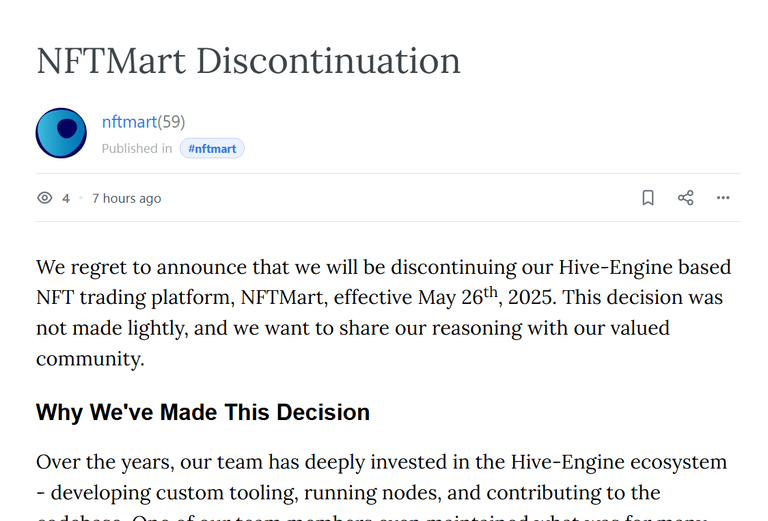The image size is (768, 521).
Task: Click the author reputation score (59)
Action: click(171, 122)
